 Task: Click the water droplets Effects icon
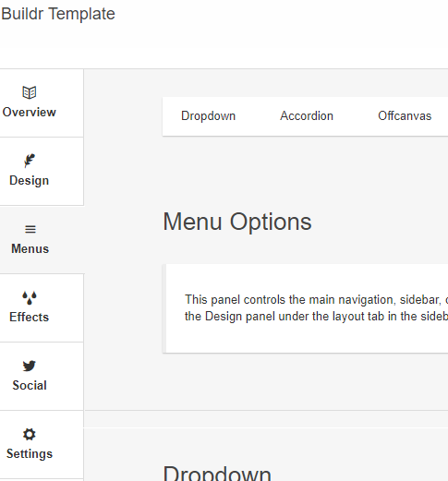point(30,297)
